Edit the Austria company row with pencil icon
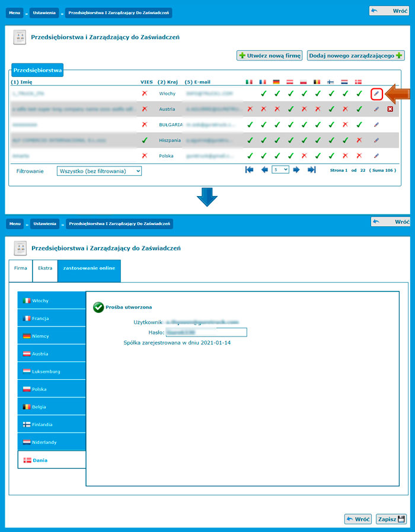 [x=376, y=109]
